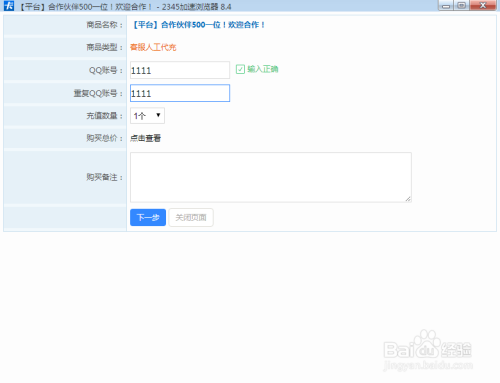Click the 输入正确 validation text
This screenshot has height=383, width=500.
click(x=263, y=69)
